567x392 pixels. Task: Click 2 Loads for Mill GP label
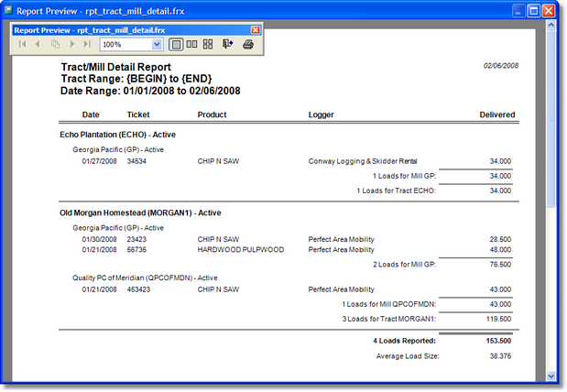[405, 265]
